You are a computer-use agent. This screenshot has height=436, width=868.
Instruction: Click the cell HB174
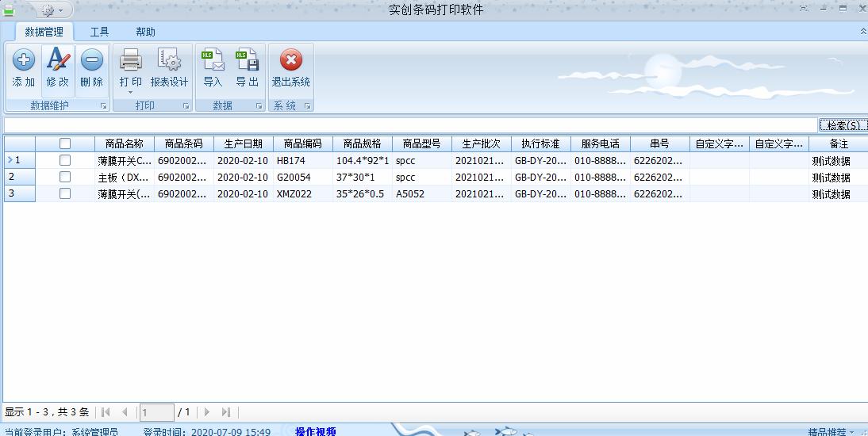[x=303, y=160]
